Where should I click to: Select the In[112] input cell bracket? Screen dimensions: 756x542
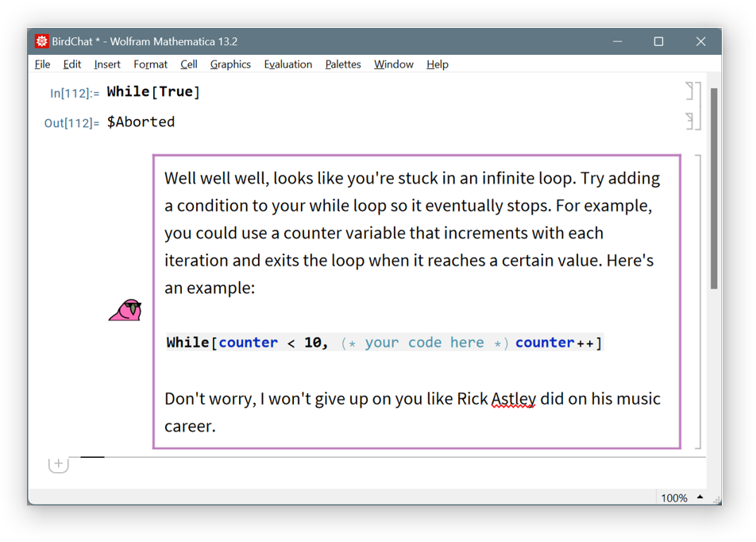pyautogui.click(x=690, y=91)
